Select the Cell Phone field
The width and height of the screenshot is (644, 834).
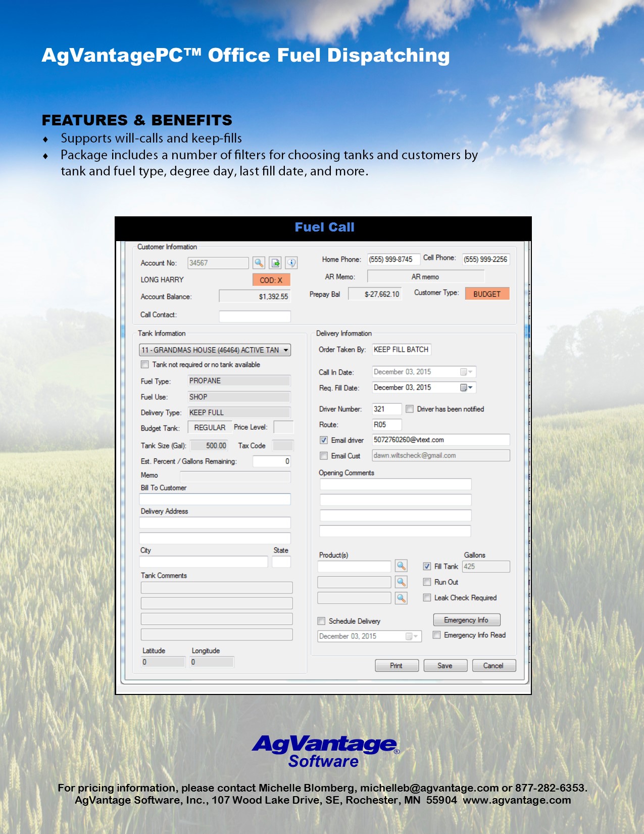pyautogui.click(x=486, y=259)
